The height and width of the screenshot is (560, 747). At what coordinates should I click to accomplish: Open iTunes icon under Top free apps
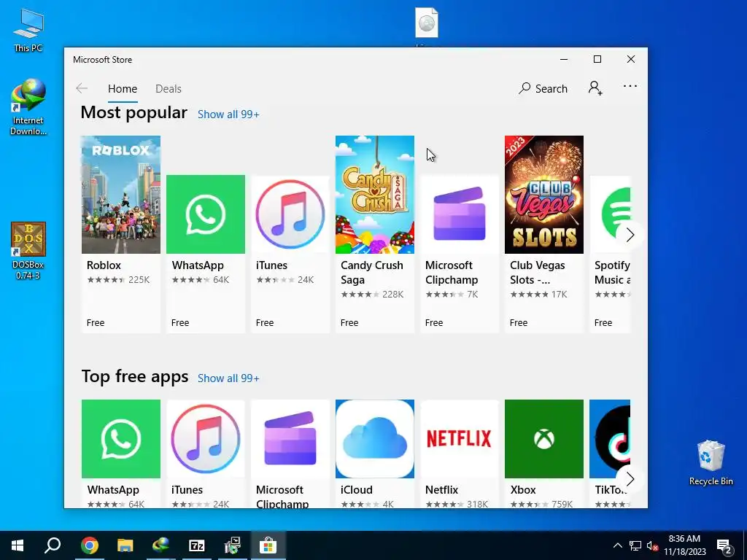click(206, 438)
